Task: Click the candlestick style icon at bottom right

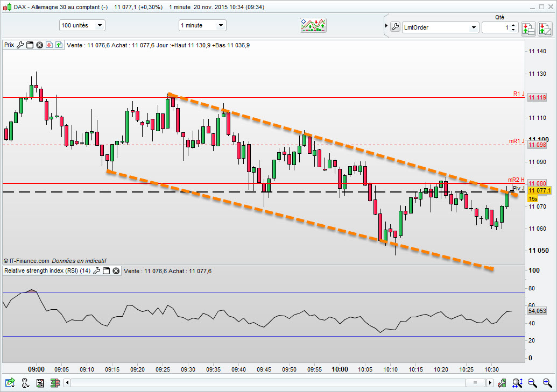Action: [502, 383]
